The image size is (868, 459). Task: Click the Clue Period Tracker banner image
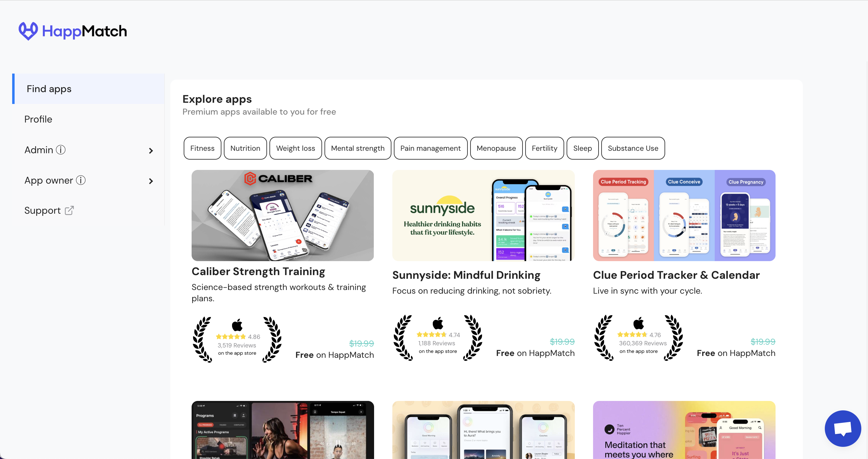click(x=684, y=216)
